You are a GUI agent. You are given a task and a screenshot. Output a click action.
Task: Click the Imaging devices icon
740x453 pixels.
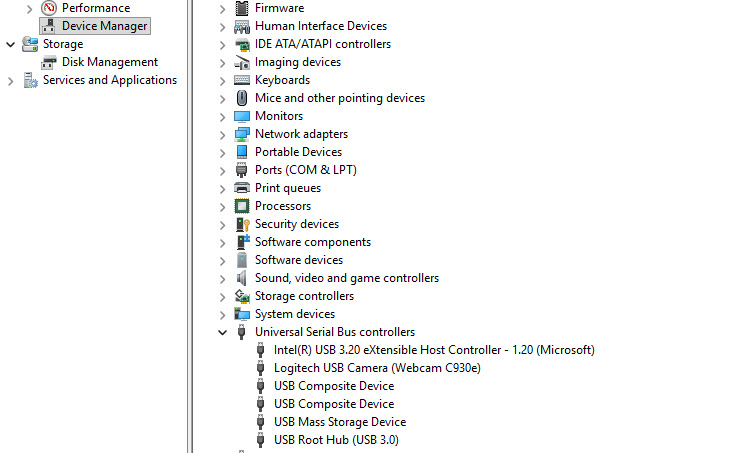pyautogui.click(x=242, y=62)
